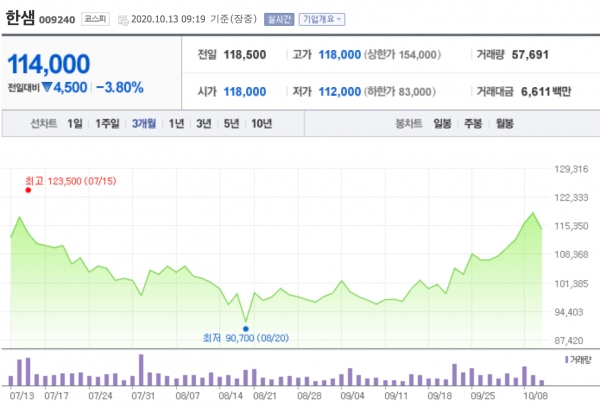Click the 129,316 price axis label

(571, 169)
